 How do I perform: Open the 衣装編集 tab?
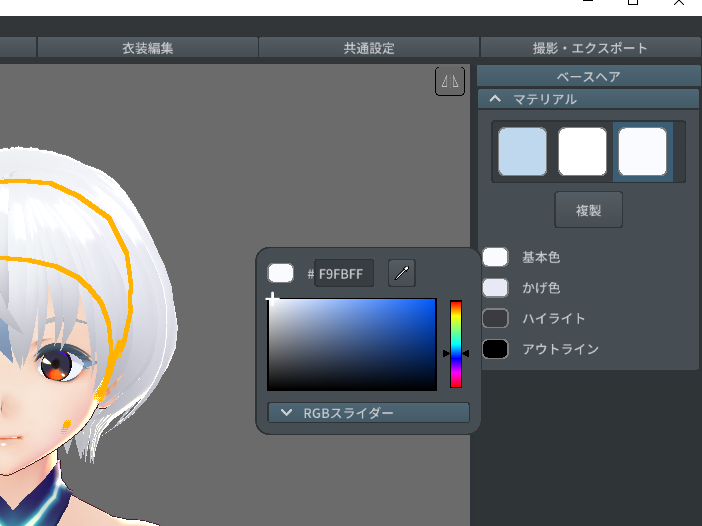tap(147, 48)
